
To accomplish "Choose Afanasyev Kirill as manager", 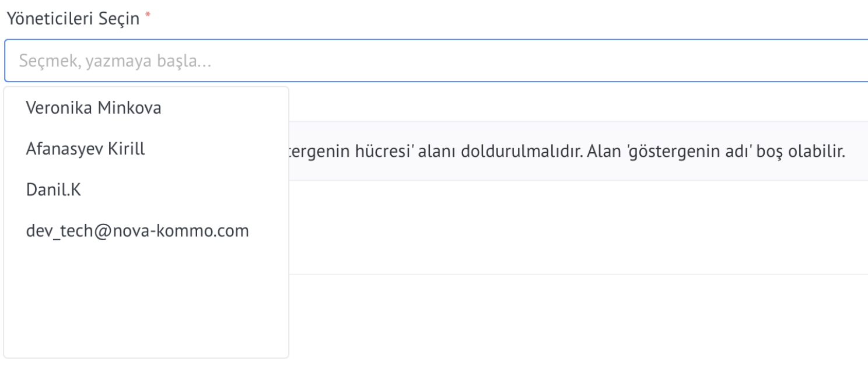I will click(146, 149).
